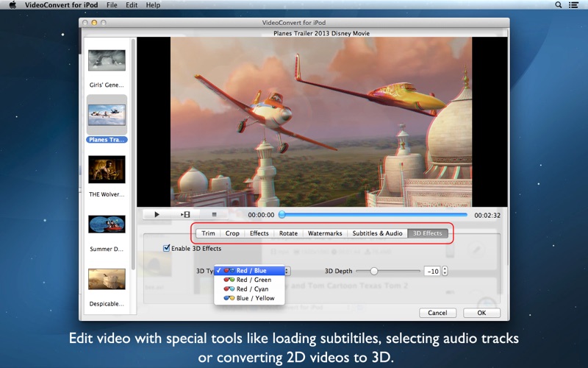This screenshot has width=588, height=368.
Task: Play the video preview
Action: click(x=157, y=214)
